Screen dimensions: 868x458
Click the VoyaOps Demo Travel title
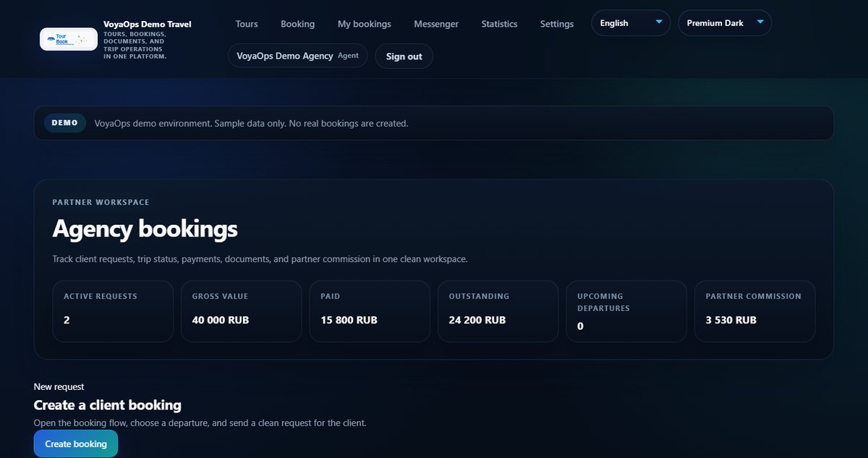[148, 25]
